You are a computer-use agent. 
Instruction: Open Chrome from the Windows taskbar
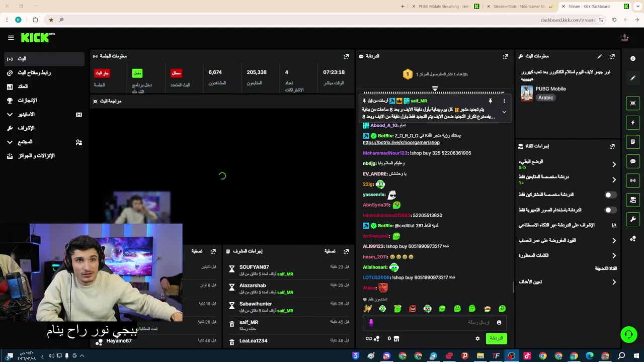pyautogui.click(x=542, y=356)
